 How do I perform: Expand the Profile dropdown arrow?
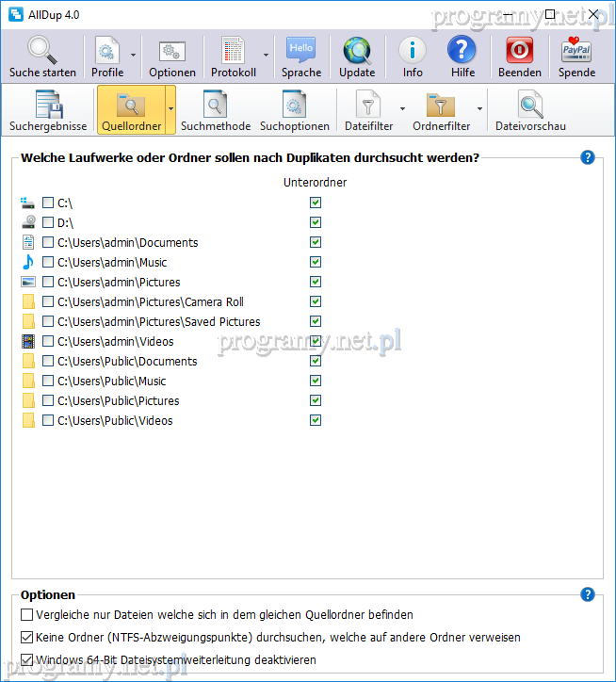coord(133,56)
